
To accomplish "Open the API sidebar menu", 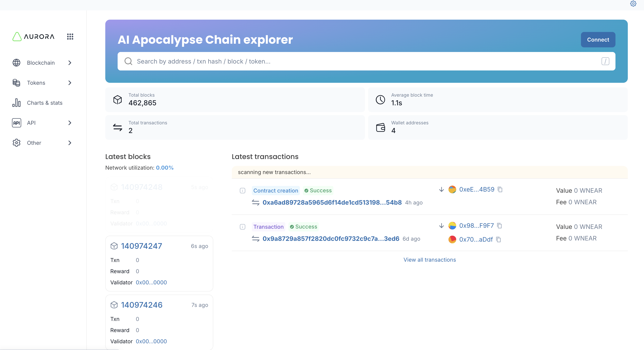I will pyautogui.click(x=31, y=123).
